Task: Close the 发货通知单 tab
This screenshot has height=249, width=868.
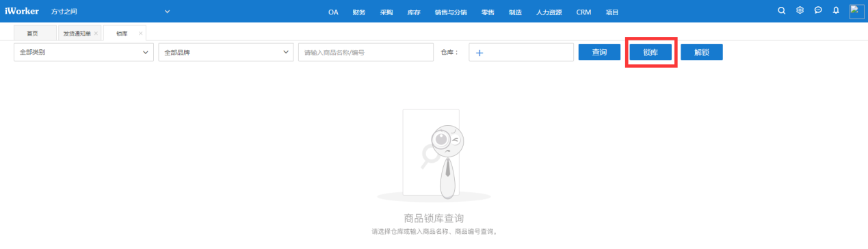Action: (x=96, y=34)
